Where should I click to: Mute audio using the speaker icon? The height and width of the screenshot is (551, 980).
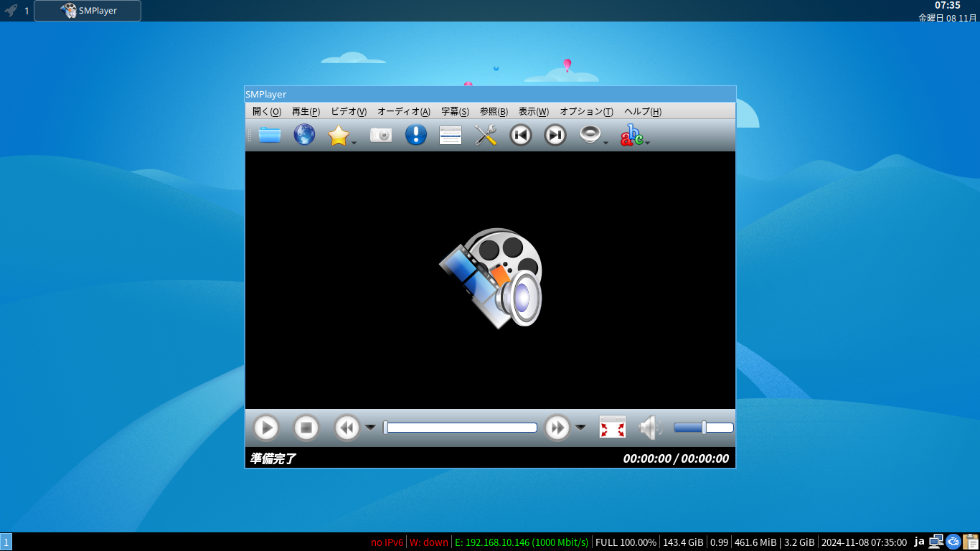[649, 427]
